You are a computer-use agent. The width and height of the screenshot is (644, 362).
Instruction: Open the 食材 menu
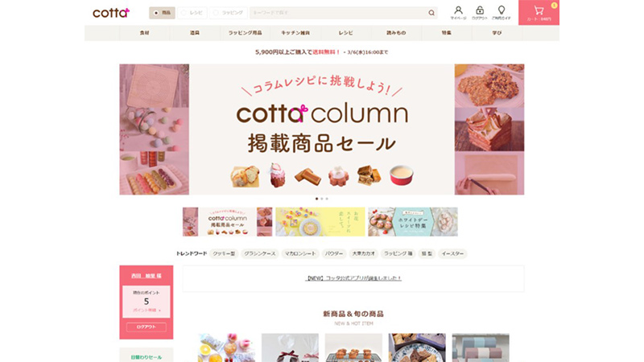tap(145, 33)
